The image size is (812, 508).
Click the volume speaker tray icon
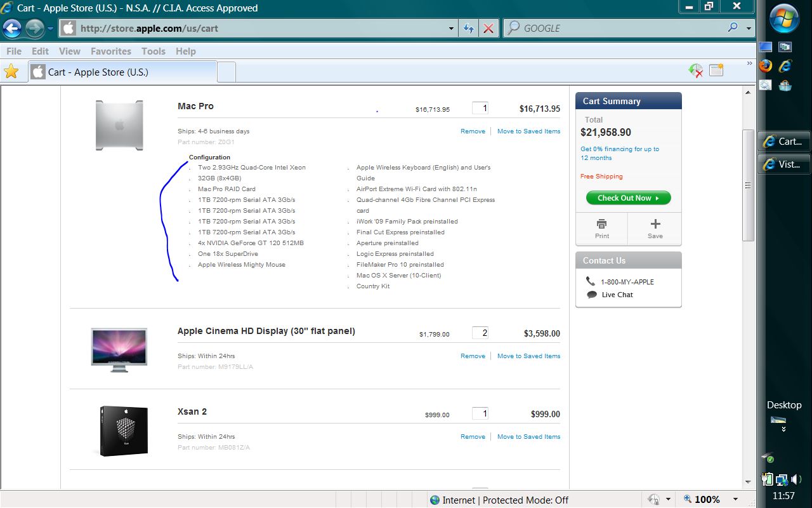click(x=797, y=479)
